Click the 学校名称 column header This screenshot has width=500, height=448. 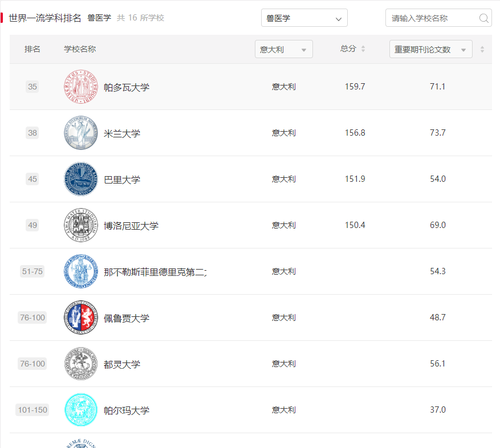pyautogui.click(x=80, y=49)
